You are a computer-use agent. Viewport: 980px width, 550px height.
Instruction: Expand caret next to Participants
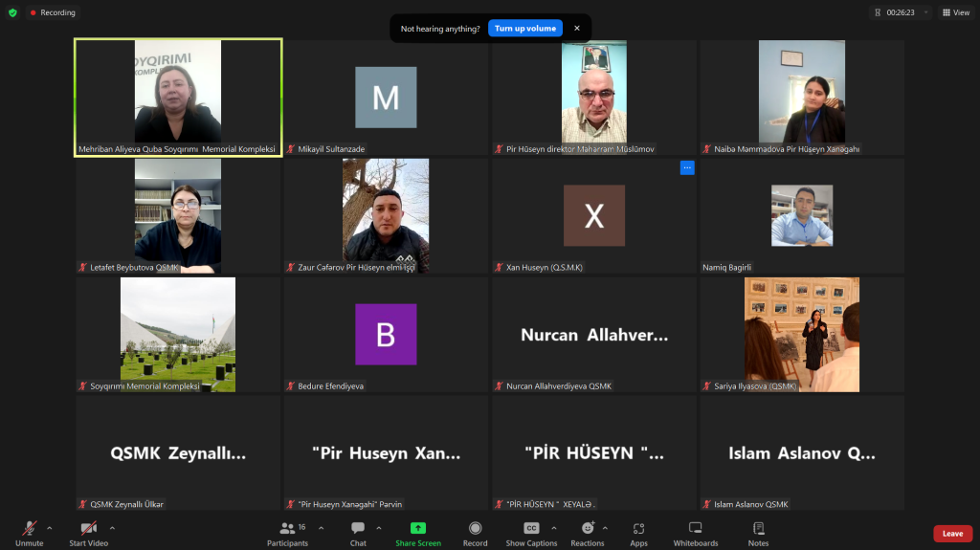point(322,529)
